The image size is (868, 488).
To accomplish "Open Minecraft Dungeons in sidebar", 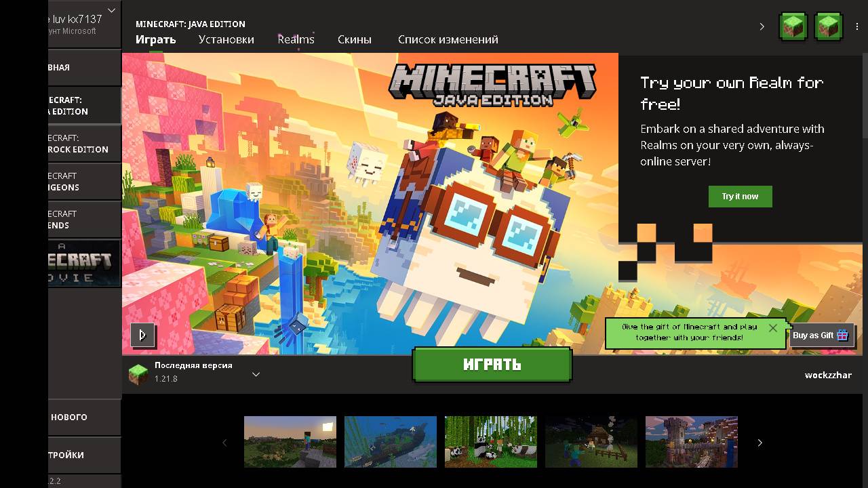I will pos(85,181).
